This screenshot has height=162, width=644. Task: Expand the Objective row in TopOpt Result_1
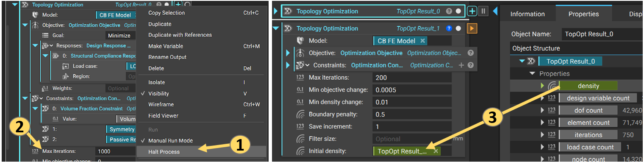coord(288,53)
